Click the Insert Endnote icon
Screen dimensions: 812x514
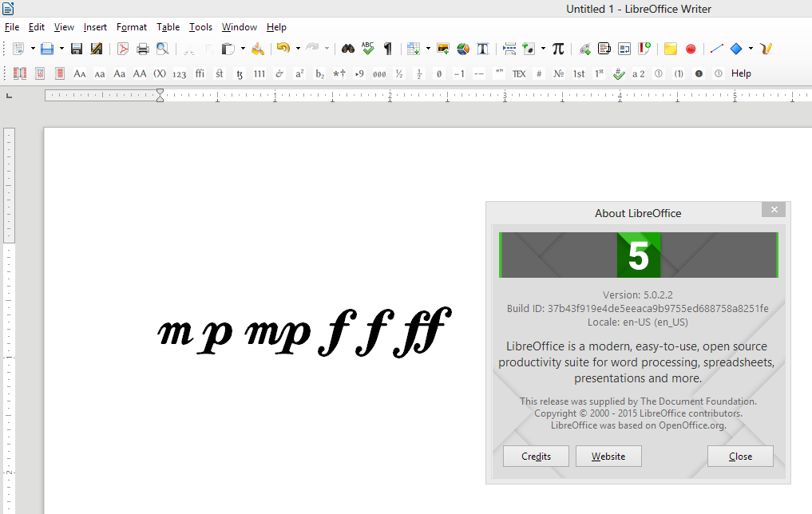coord(624,49)
